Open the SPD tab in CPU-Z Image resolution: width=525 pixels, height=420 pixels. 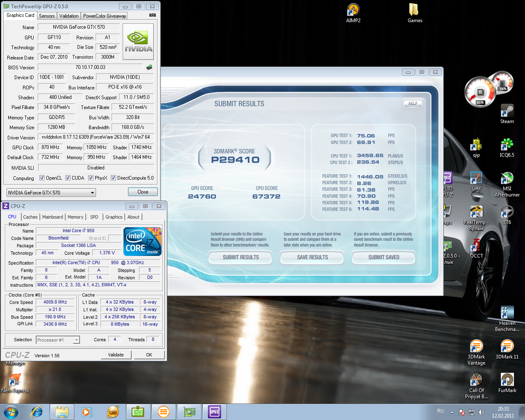click(94, 217)
